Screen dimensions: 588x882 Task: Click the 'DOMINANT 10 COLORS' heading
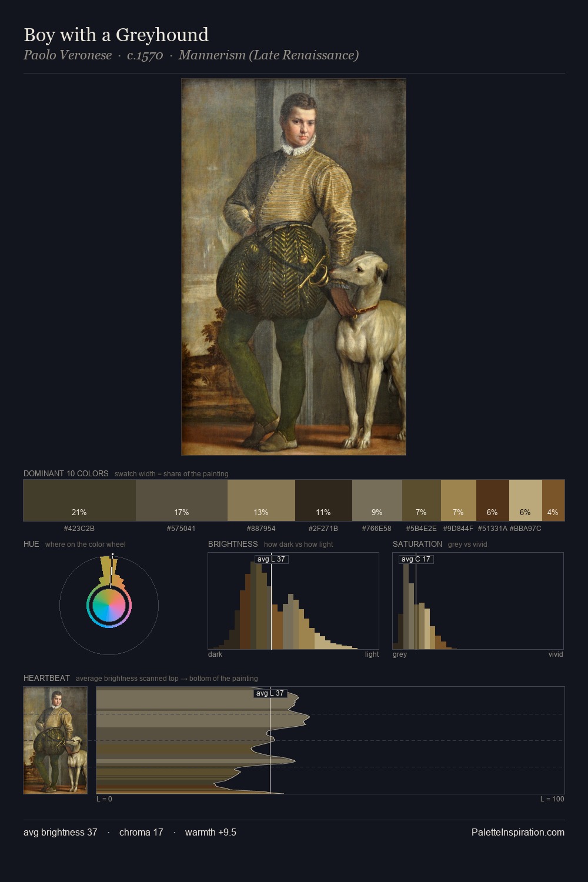click(x=66, y=473)
